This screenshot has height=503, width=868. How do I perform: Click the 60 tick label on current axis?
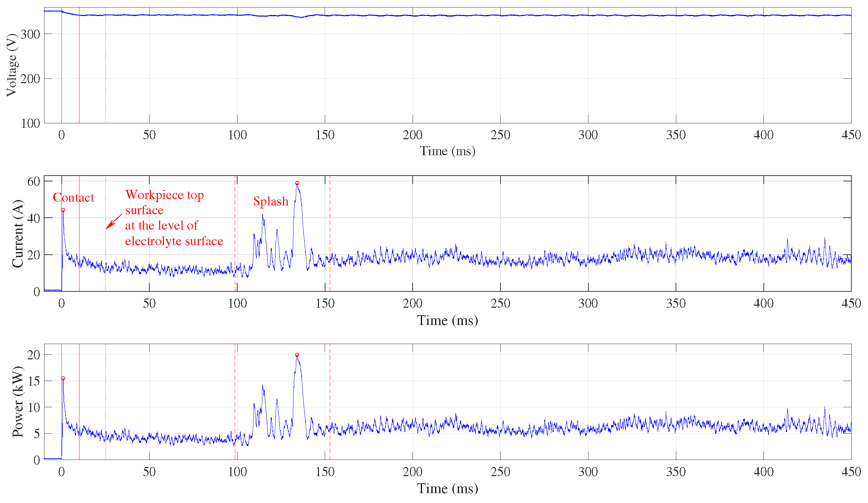pyautogui.click(x=34, y=181)
